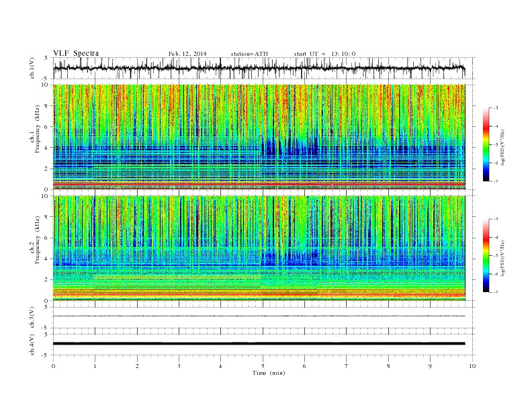Click the thick ch.4 voltage trace
The height and width of the screenshot is (411, 532).
point(259,344)
